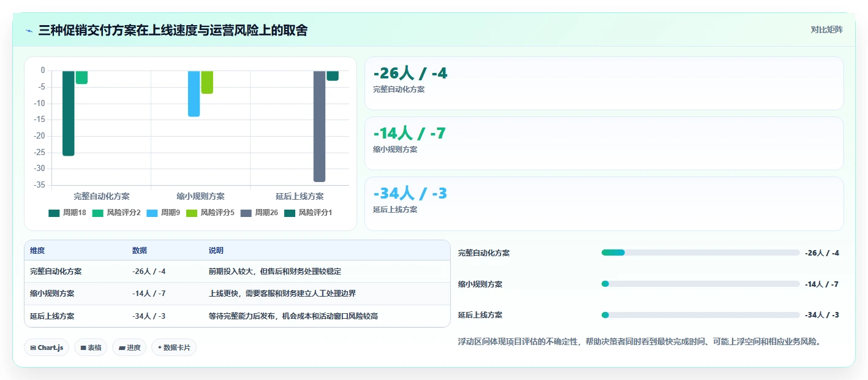Click the 完整自动化方案 progress bar
This screenshot has height=380, width=868.
tap(701, 253)
